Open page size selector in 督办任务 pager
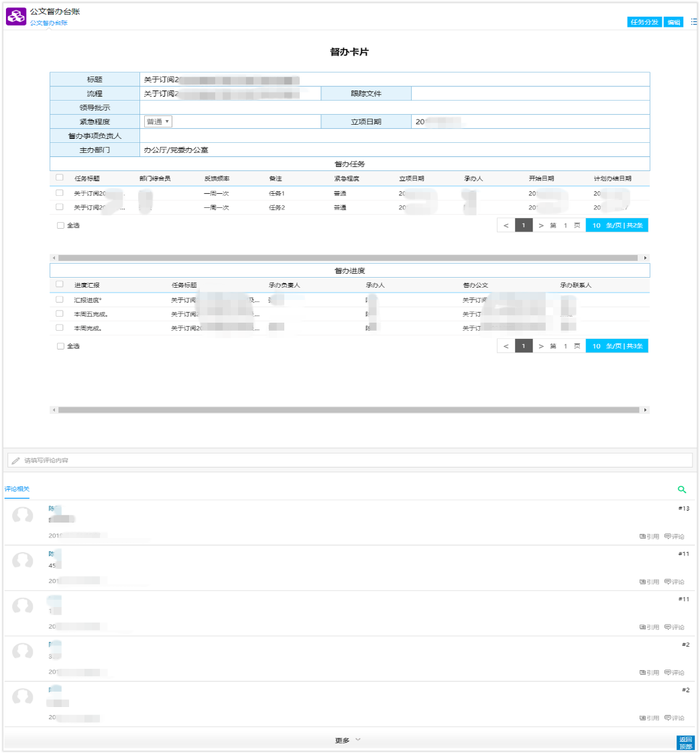 (x=617, y=225)
